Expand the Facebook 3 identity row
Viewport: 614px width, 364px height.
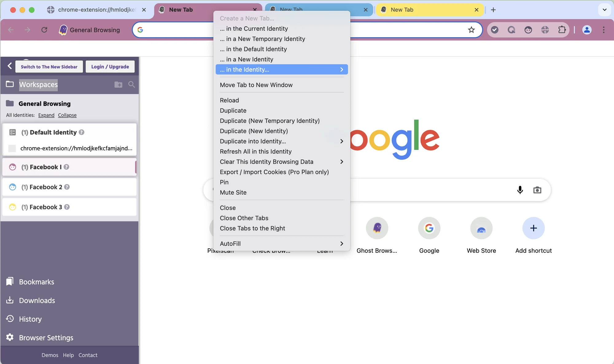tap(69, 207)
